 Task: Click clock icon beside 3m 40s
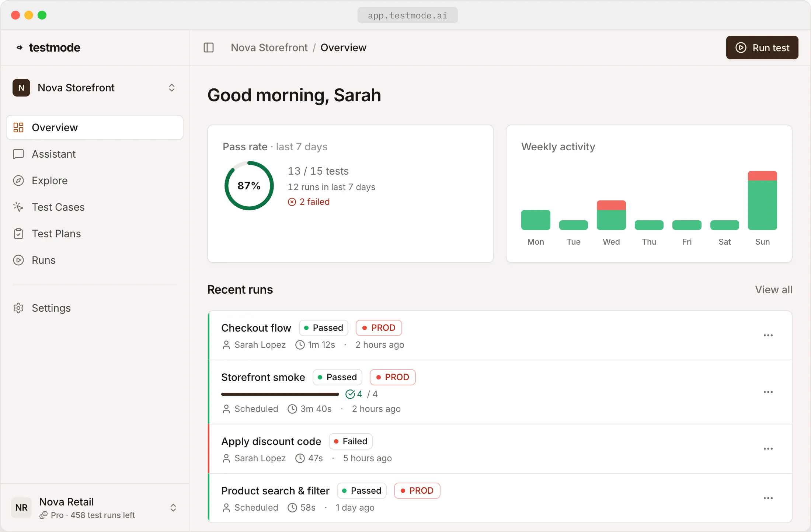tap(292, 409)
